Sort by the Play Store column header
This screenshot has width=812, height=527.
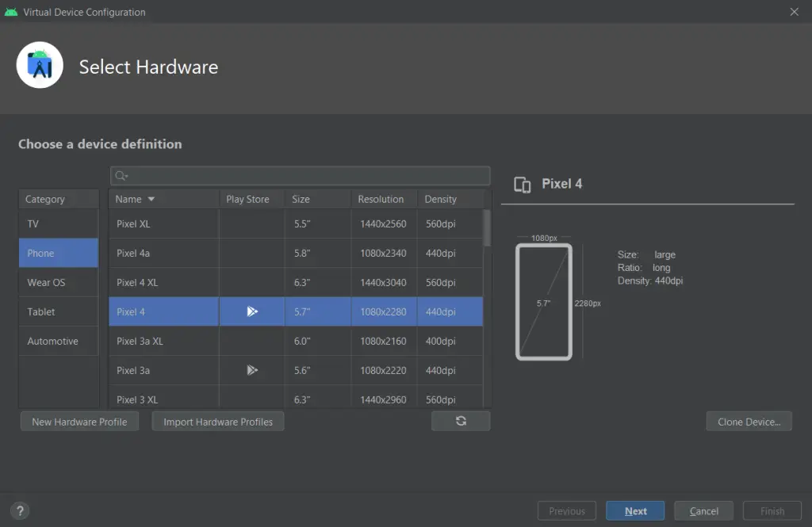point(251,199)
